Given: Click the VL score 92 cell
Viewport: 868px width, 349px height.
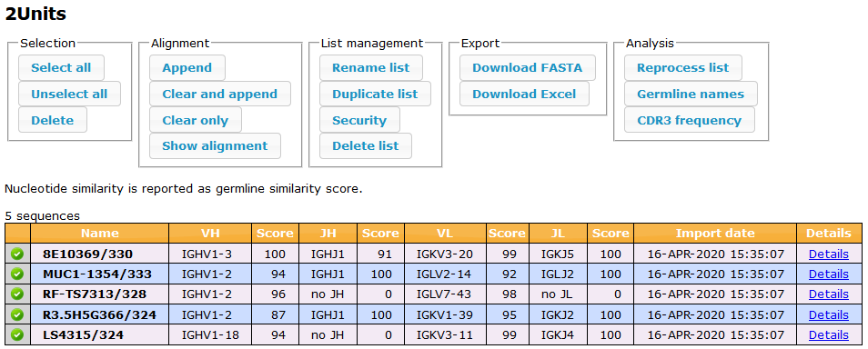Looking at the screenshot, I should [x=508, y=274].
